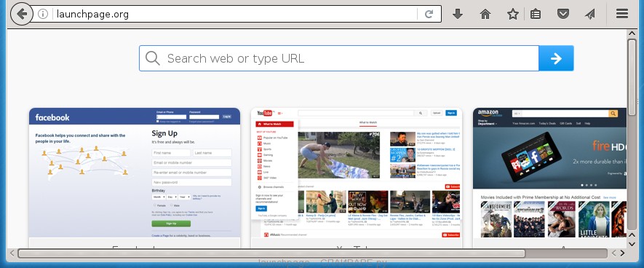The height and width of the screenshot is (268, 644).
Task: Open the hamburger browser menu
Action: [622, 14]
